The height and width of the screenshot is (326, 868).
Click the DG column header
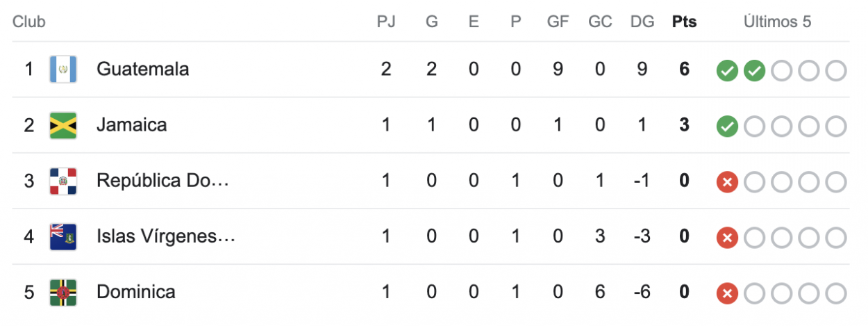point(642,22)
